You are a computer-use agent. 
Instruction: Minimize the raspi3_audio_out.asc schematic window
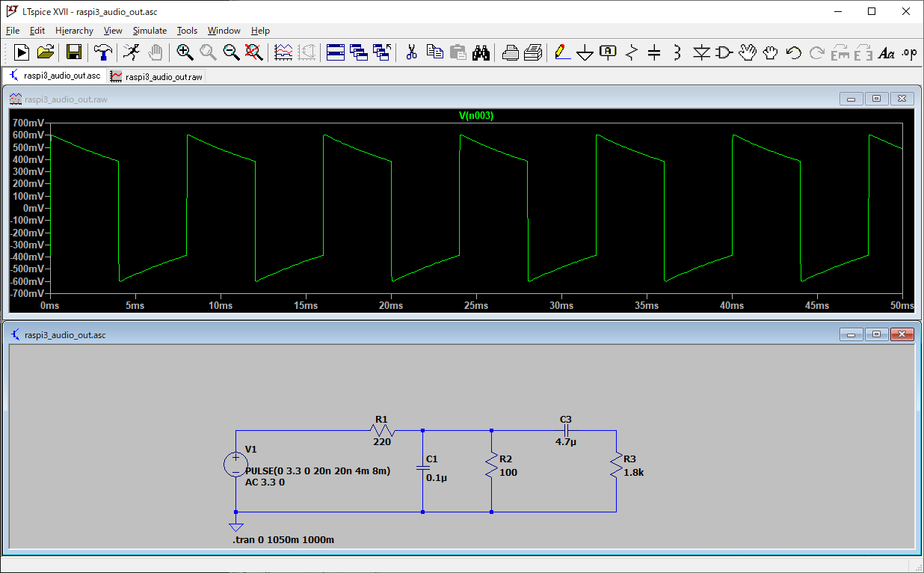click(x=851, y=334)
